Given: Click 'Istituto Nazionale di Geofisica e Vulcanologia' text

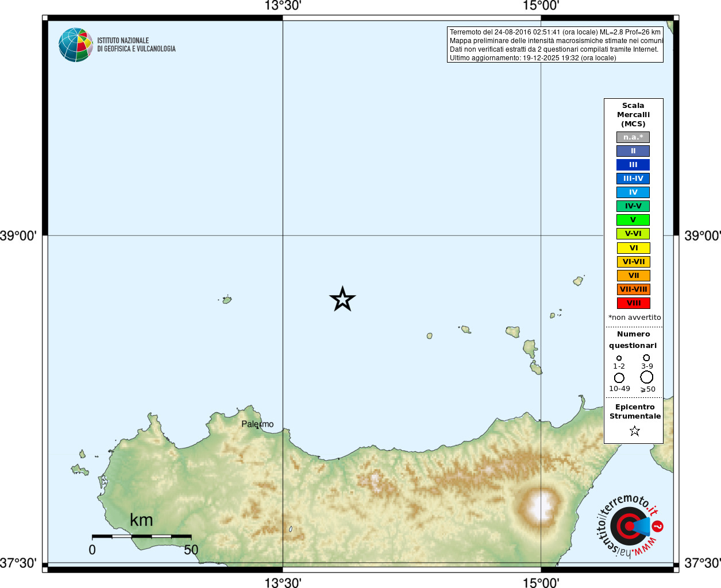Looking at the screenshot, I should tap(136, 45).
